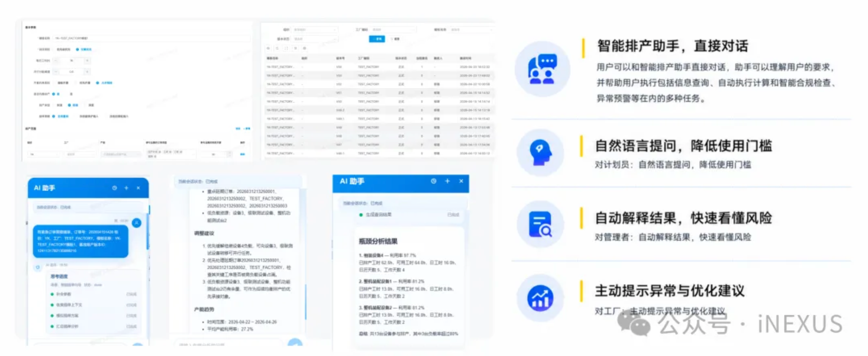The width and height of the screenshot is (868, 356).
Task: Click minus on the stepper showing 16
Action: [56, 60]
